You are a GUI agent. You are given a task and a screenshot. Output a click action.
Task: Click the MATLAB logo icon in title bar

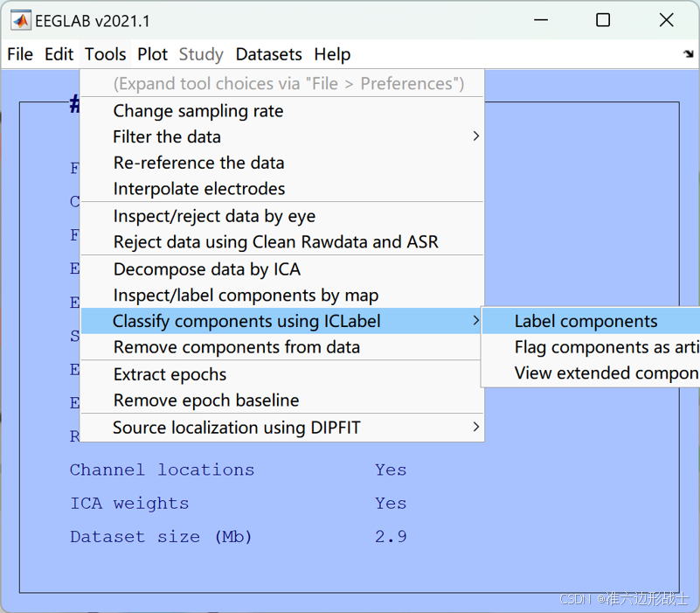coord(20,21)
